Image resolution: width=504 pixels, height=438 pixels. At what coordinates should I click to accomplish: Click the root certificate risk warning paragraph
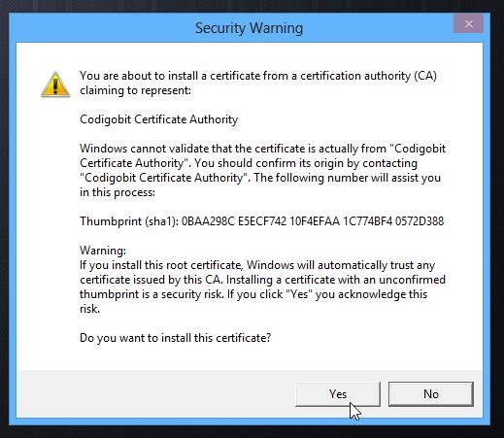click(x=262, y=286)
